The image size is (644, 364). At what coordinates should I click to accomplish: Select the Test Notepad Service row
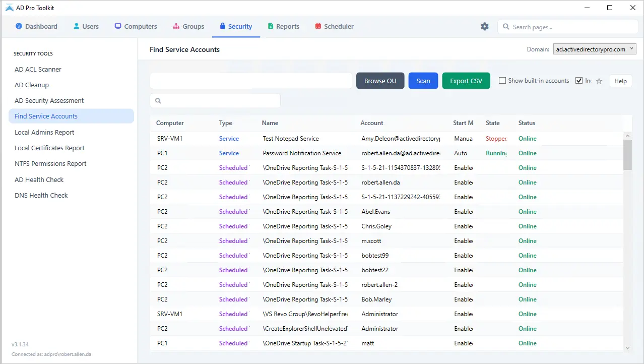(x=387, y=139)
